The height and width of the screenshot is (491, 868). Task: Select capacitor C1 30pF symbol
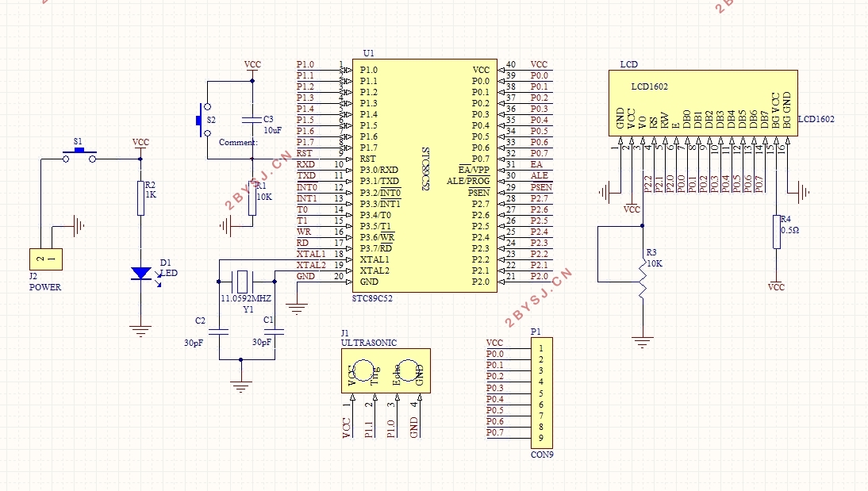(275, 332)
